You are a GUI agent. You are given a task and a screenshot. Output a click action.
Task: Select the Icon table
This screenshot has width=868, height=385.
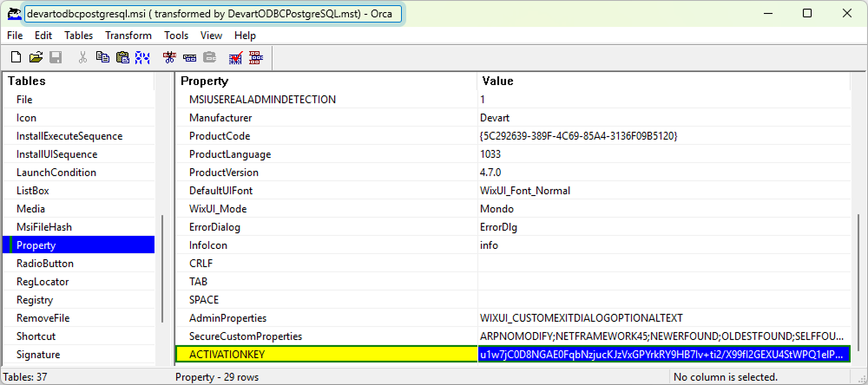79,118
